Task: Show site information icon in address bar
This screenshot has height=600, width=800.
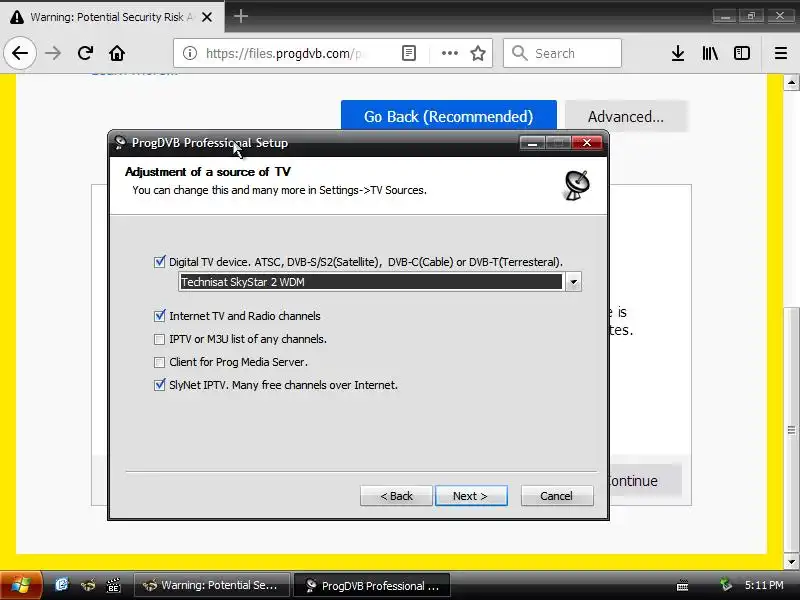Action: pyautogui.click(x=190, y=53)
